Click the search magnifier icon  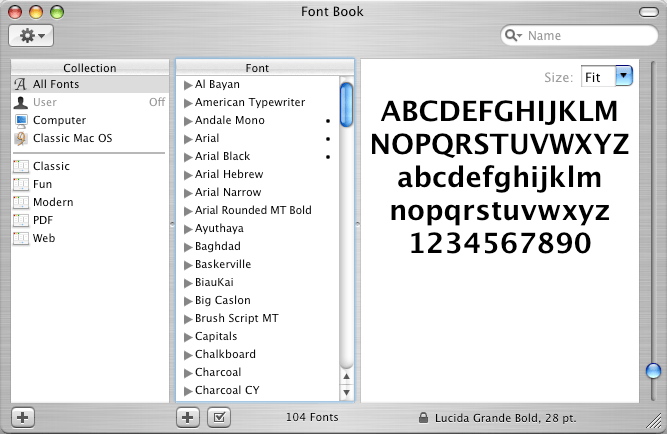click(x=513, y=35)
